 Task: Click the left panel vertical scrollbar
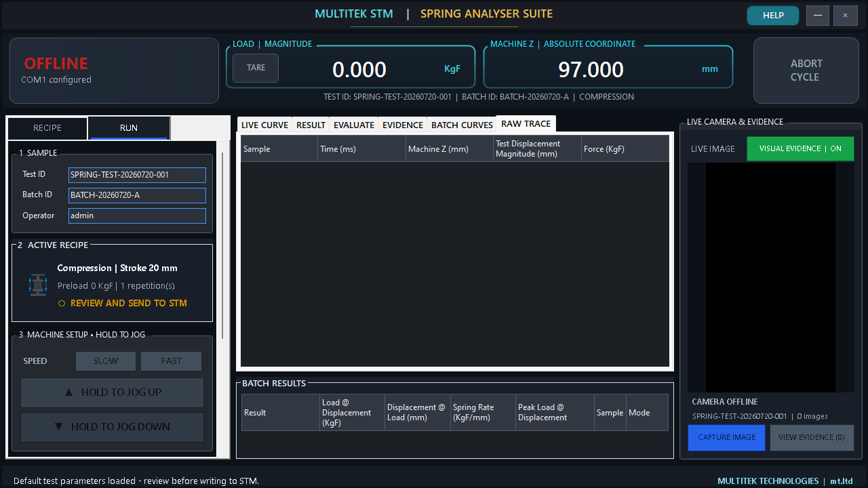point(222,246)
